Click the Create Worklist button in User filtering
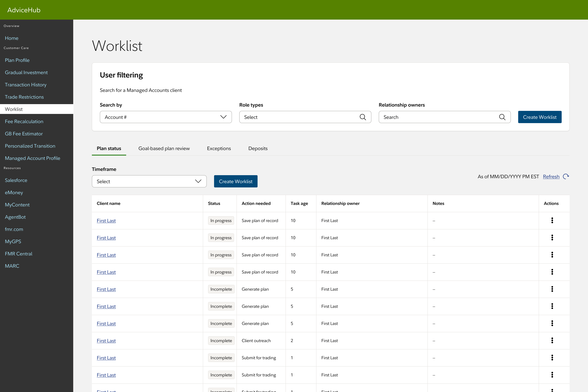This screenshot has height=392, width=588. click(x=540, y=117)
